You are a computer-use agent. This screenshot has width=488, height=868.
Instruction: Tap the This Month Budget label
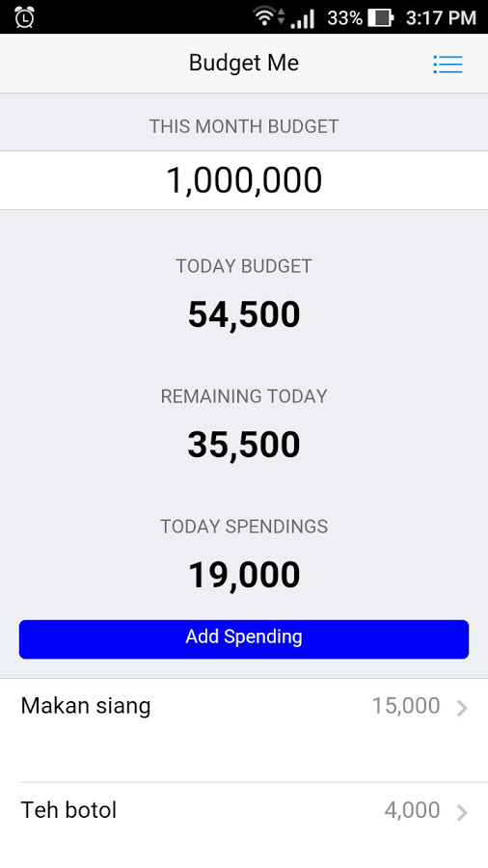(x=244, y=126)
